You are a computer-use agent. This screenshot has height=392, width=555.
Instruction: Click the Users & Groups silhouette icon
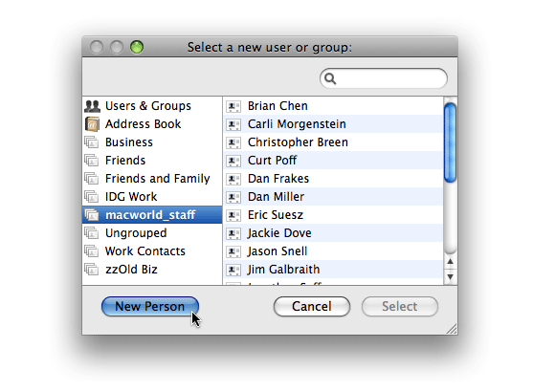tap(92, 106)
